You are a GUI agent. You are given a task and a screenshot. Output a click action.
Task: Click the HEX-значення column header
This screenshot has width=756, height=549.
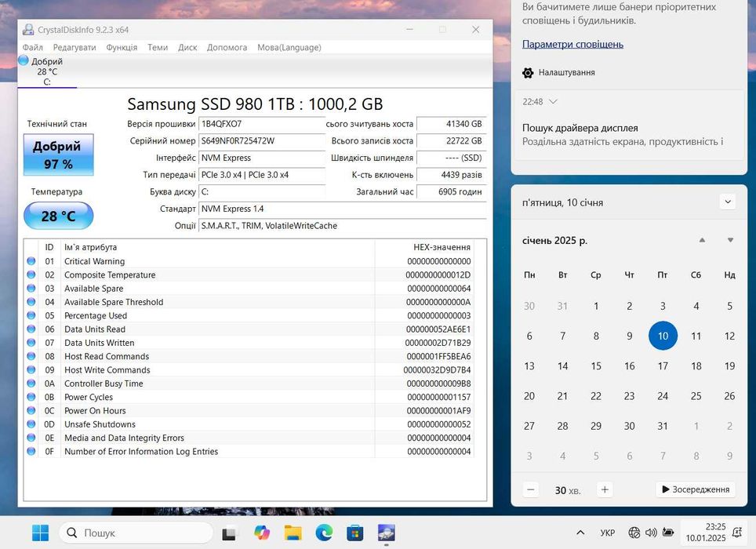tap(424, 247)
